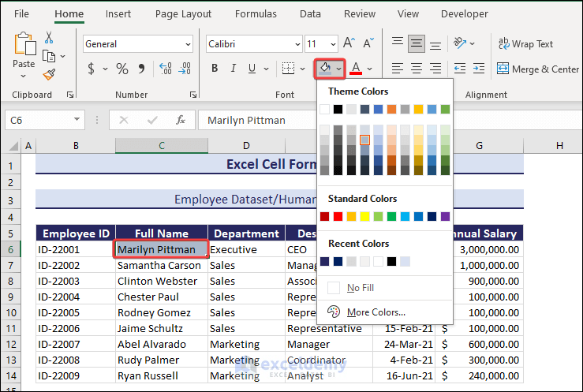Screen dimensions: 583x392
Task: Open the Page Layout tab
Action: coord(183,13)
